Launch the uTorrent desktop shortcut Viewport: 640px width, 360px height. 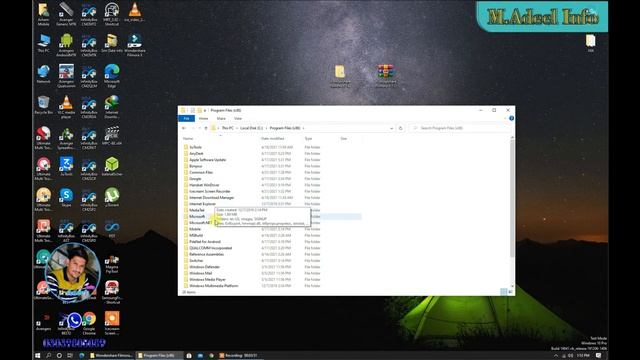click(x=111, y=198)
